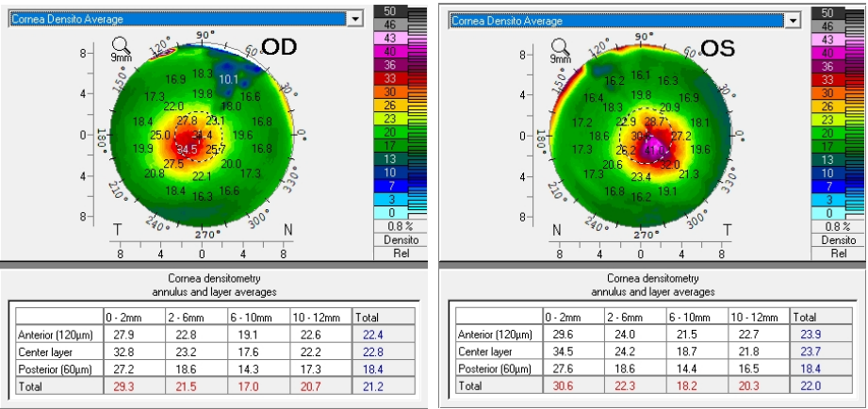The height and width of the screenshot is (409, 868).
Task: Click the 28.7 value on the OS map
Action: pyautogui.click(x=654, y=122)
